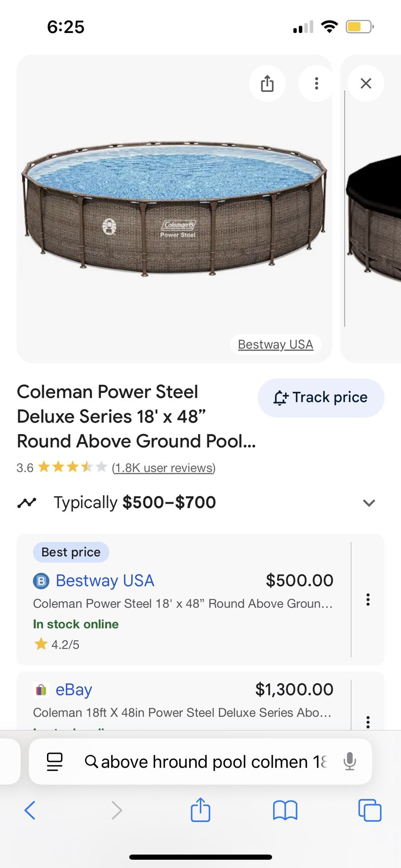Tap Safari forward arrow
Image resolution: width=401 pixels, height=868 pixels.
click(116, 810)
